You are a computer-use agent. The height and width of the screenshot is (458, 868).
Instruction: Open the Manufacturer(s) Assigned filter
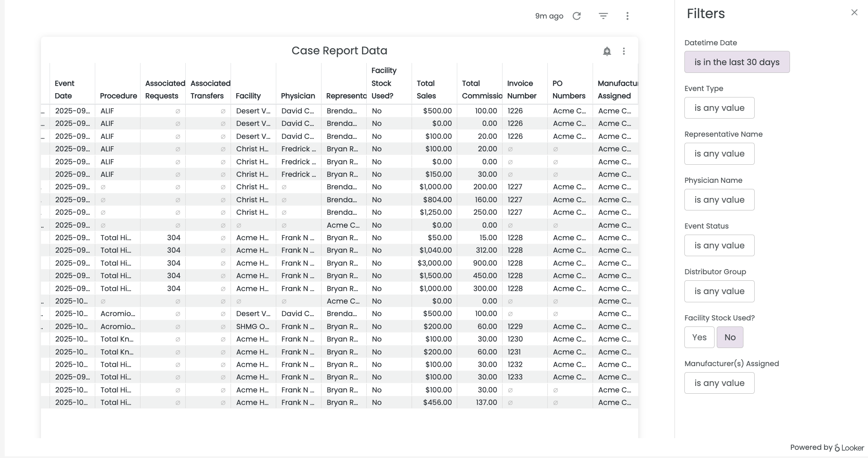tap(719, 383)
